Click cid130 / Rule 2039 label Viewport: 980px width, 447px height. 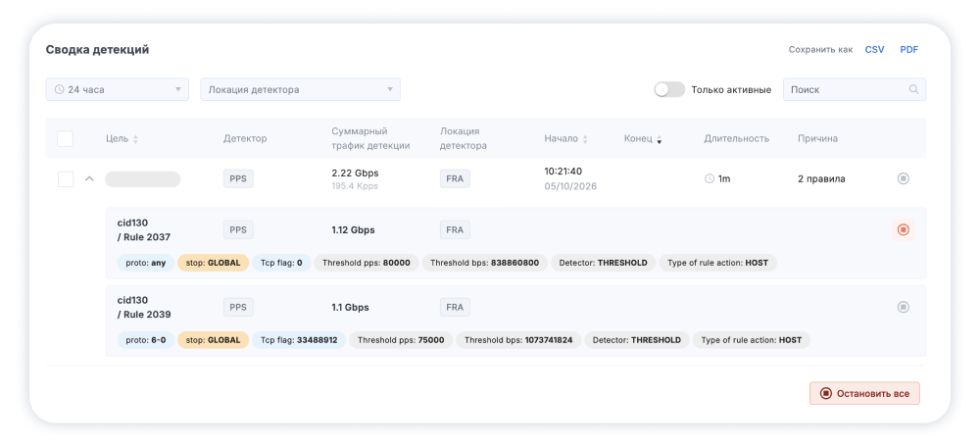pyautogui.click(x=144, y=307)
